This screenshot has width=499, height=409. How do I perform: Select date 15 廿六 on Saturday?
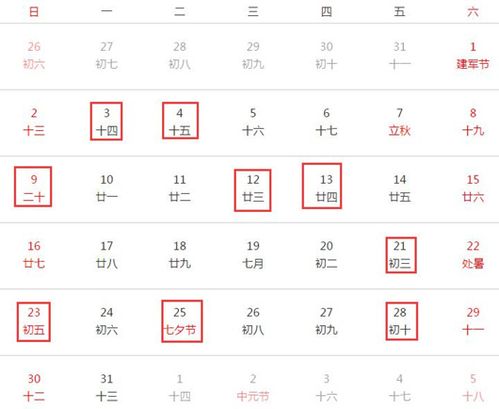[473, 188]
